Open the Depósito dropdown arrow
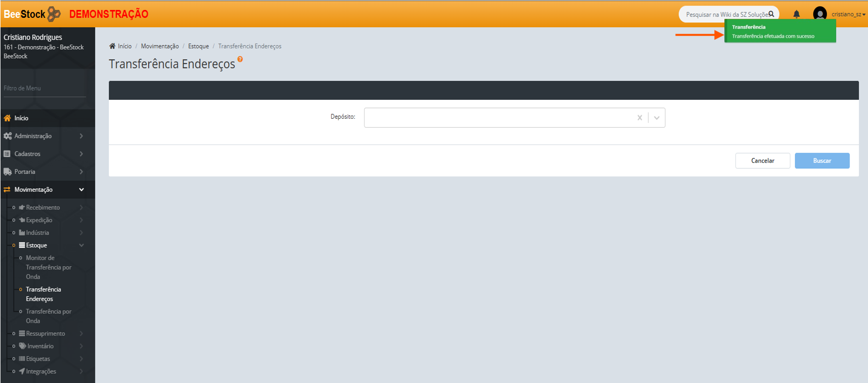868x383 pixels. click(656, 118)
